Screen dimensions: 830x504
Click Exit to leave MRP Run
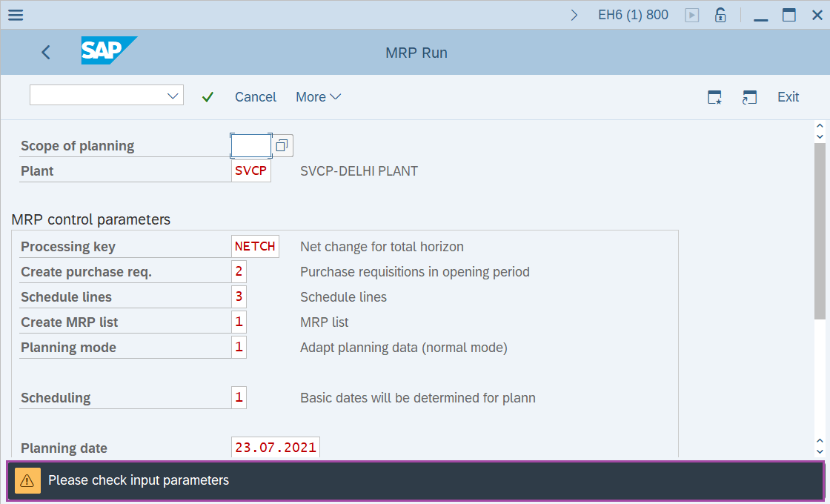coord(788,97)
